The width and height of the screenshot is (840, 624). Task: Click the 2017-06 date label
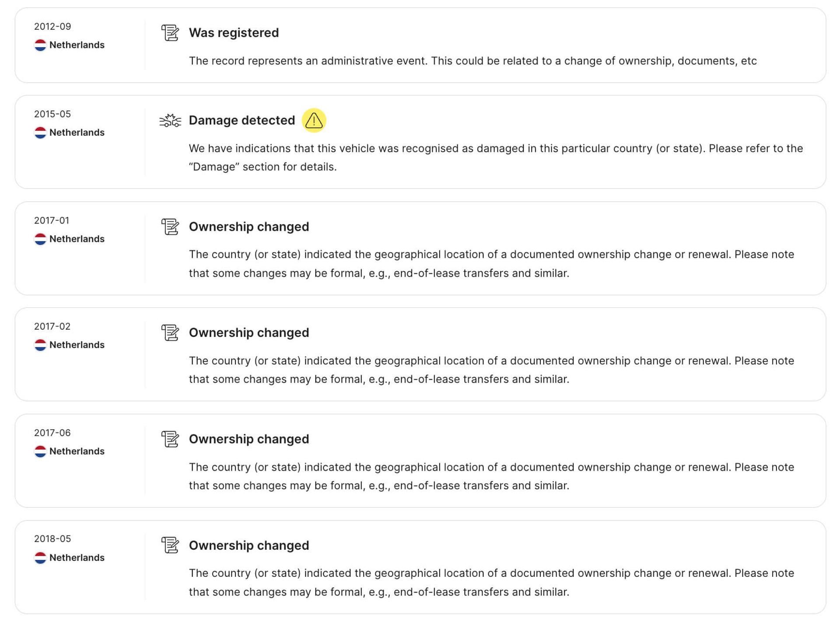(52, 433)
